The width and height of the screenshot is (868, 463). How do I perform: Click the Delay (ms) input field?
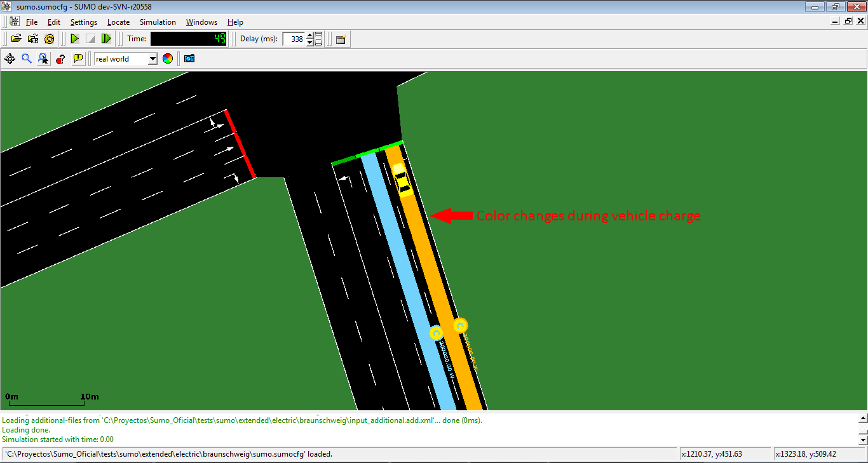coord(294,39)
